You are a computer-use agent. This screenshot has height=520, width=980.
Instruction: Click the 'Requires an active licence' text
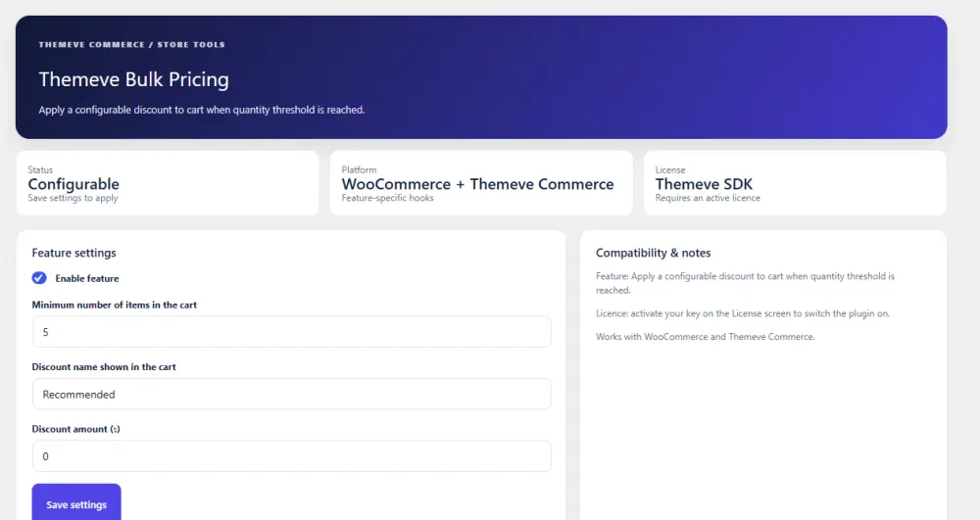[708, 198]
